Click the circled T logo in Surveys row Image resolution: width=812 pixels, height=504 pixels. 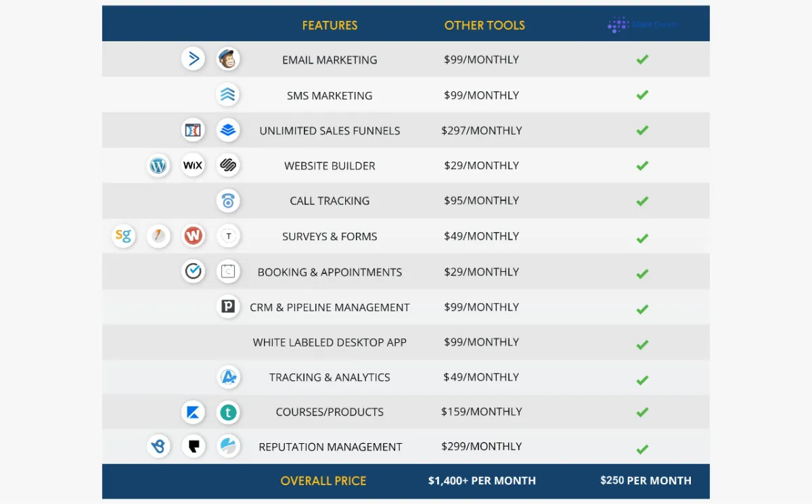pos(229,236)
